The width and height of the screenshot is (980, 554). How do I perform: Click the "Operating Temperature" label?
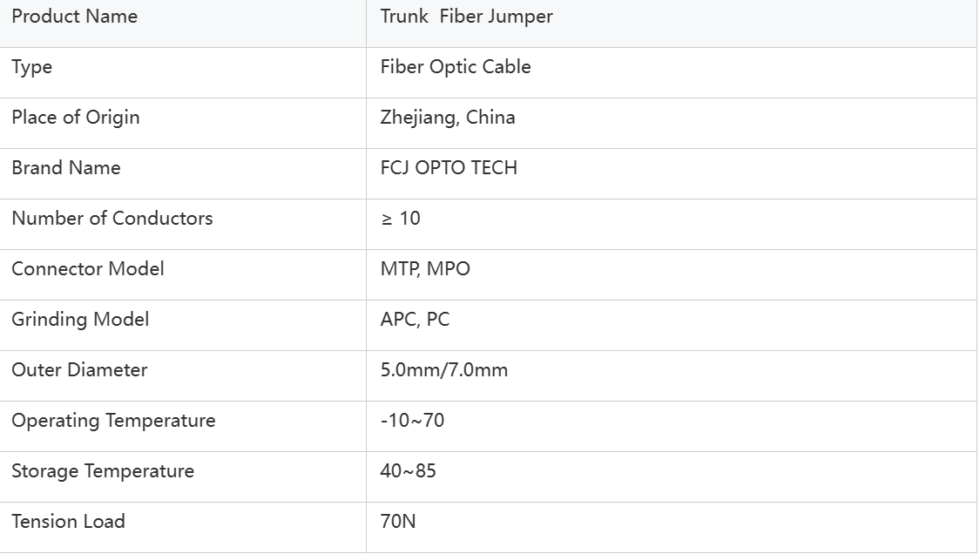(113, 421)
